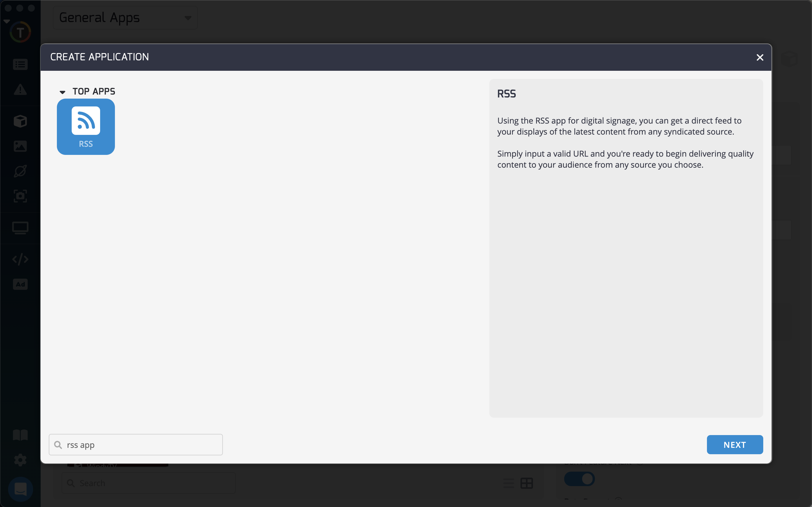Open the displays monitor sidebar icon
Screen dimensions: 812x507
tap(20, 228)
